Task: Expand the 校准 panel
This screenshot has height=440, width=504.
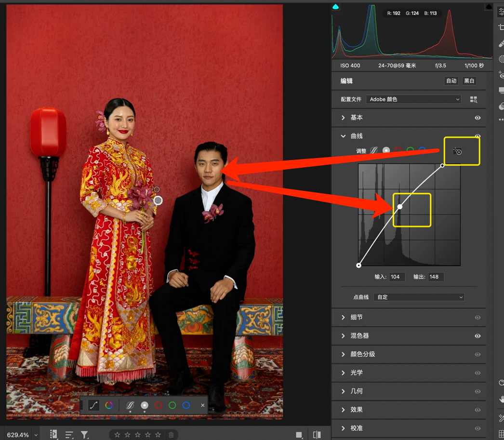Action: pos(343,428)
